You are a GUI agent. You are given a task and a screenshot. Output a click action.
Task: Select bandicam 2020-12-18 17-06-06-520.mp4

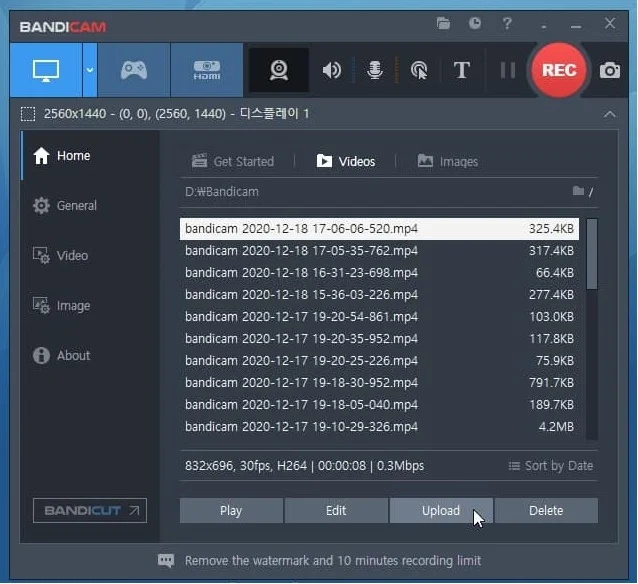pyautogui.click(x=379, y=229)
